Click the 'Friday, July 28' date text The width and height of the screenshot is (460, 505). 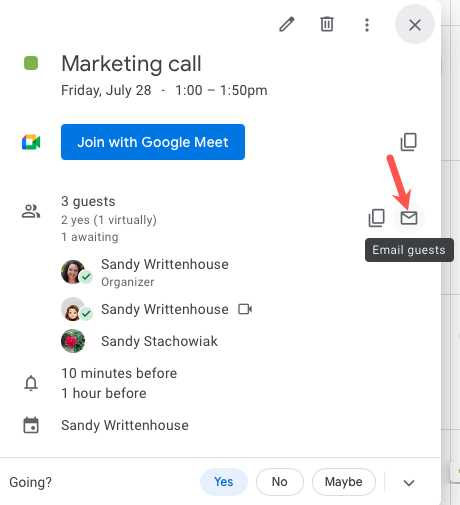pos(106,90)
